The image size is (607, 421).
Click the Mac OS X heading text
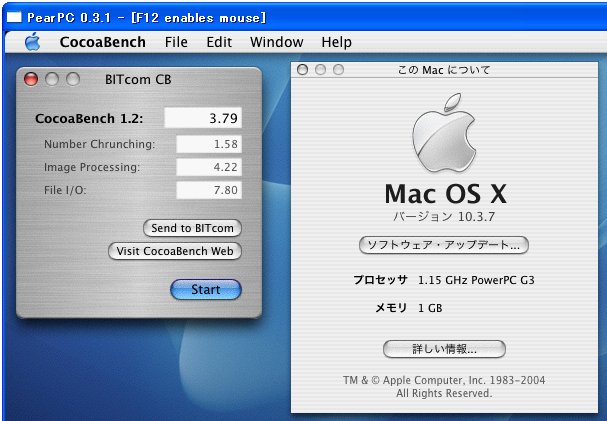[x=446, y=194]
